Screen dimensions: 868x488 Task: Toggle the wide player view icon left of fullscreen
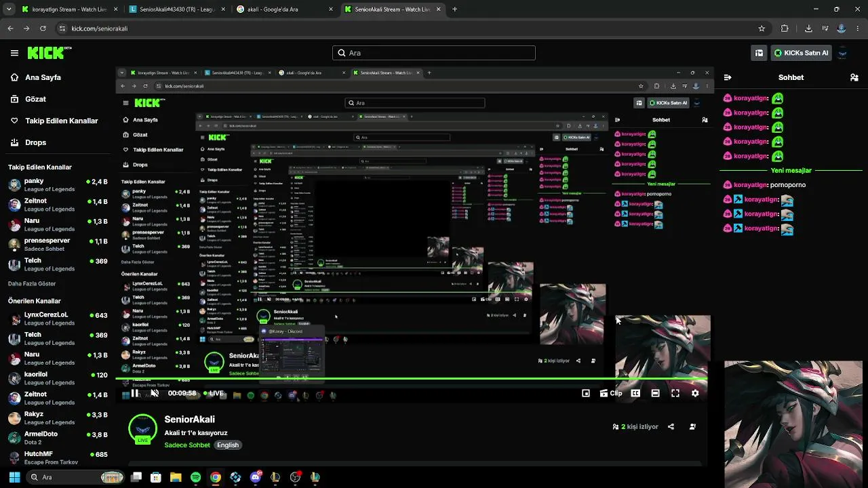point(655,393)
